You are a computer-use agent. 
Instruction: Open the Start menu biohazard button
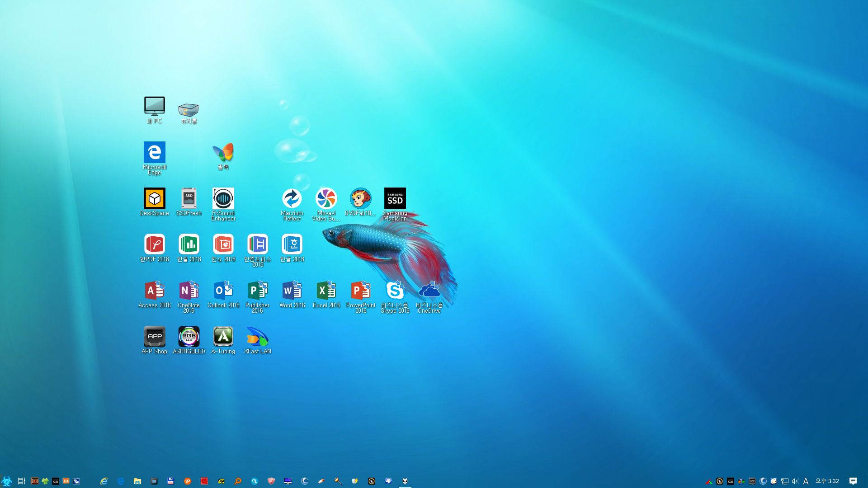pos(6,481)
